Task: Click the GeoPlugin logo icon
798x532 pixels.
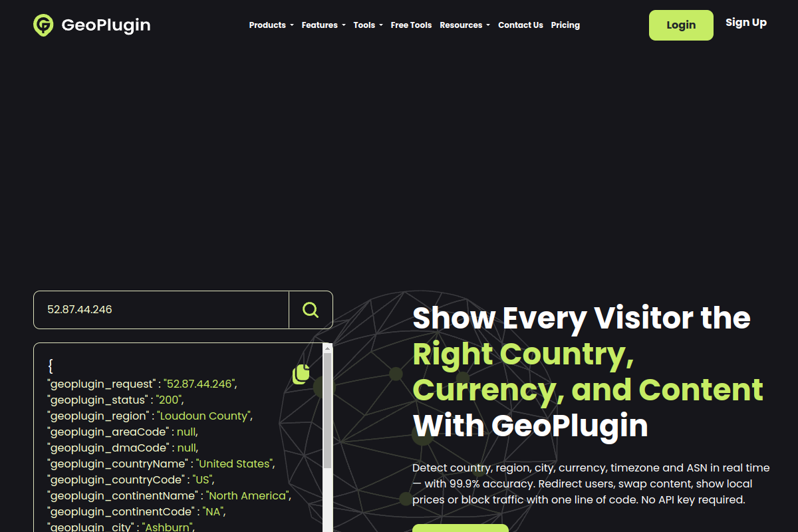Action: click(x=43, y=25)
